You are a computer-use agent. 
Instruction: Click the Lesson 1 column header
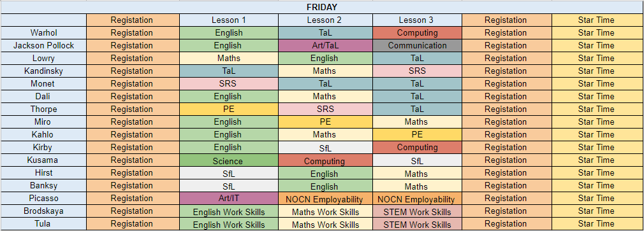[x=229, y=20]
